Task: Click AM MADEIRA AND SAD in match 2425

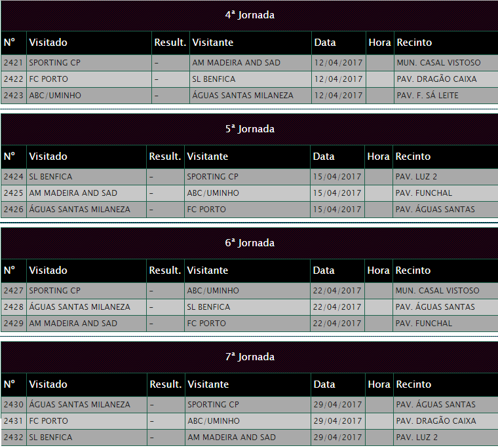Action: [73, 193]
